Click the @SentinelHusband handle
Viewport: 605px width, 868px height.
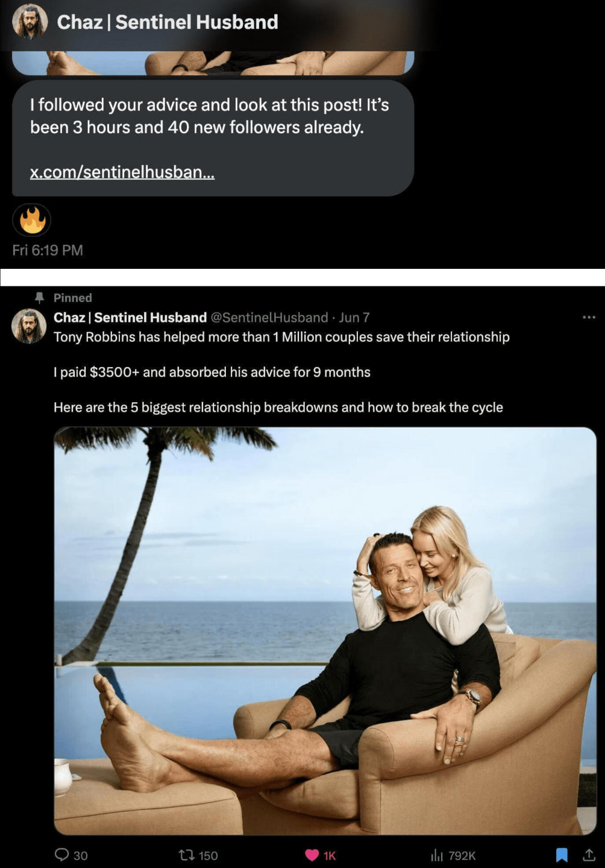[269, 318]
